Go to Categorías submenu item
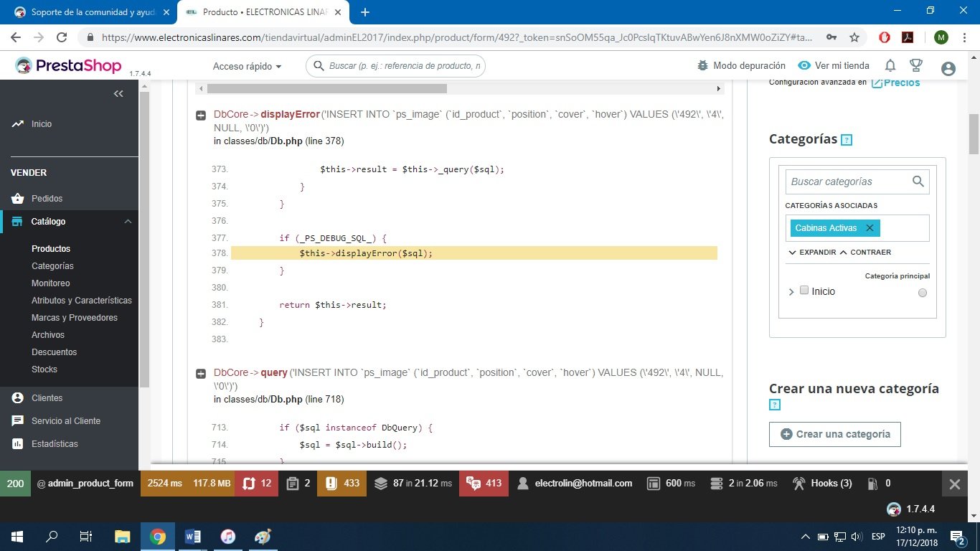The height and width of the screenshot is (551, 980). 52,266
